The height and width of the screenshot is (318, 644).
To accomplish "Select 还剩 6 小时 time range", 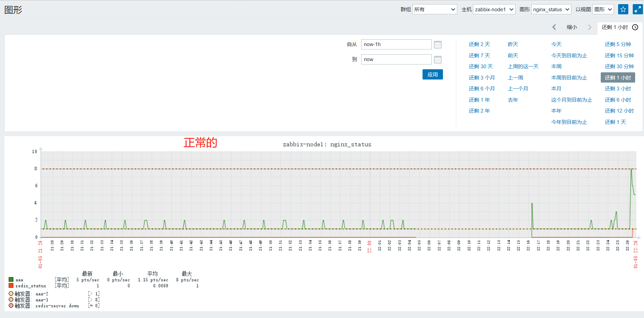I will [618, 100].
